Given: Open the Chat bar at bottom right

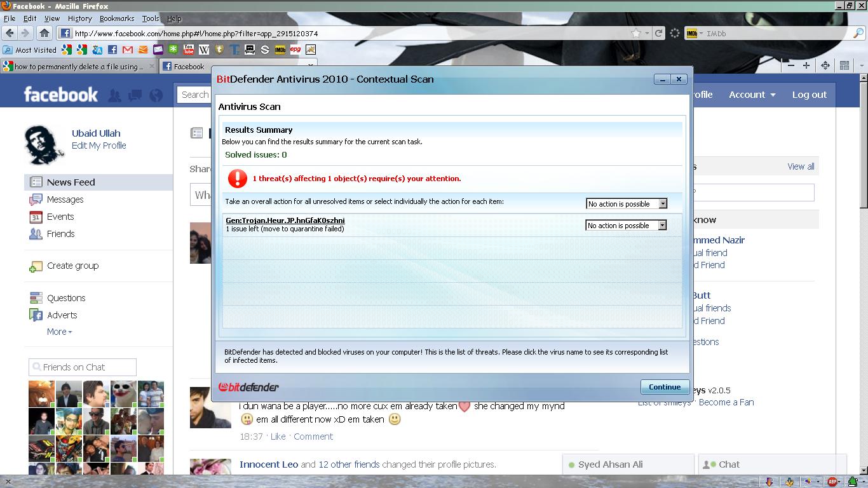Looking at the screenshot, I should 773,464.
